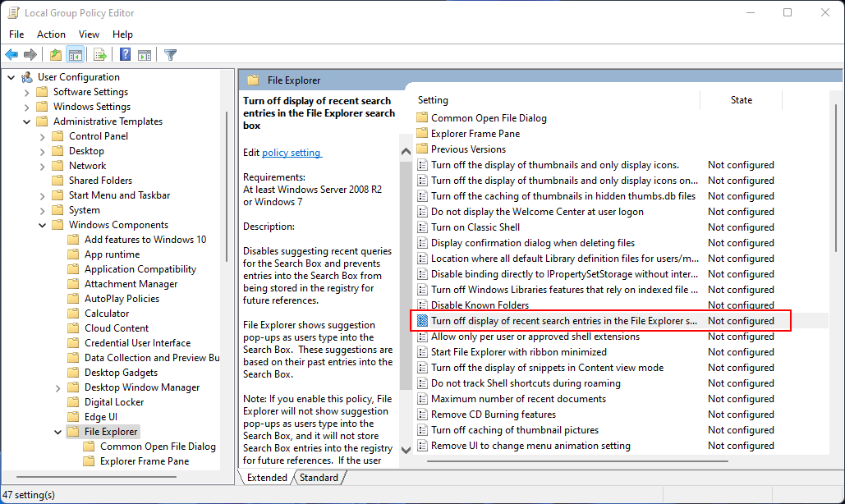Click the Forward navigation arrow icon

pos(30,54)
